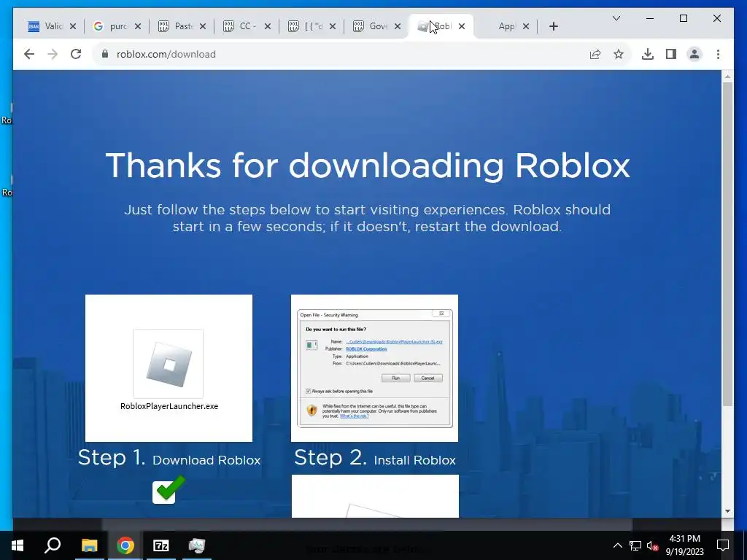The image size is (747, 560).
Task: Close the App tab
Action: pyautogui.click(x=526, y=26)
